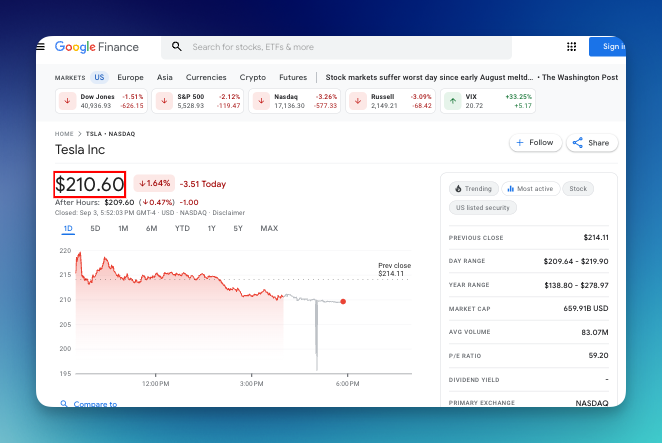Select the 5Y chart range
The width and height of the screenshot is (662, 443).
238,228
